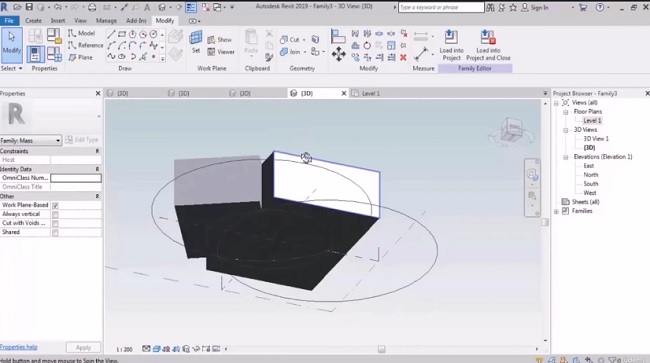650x363 pixels.
Task: Select the Modify arrow tool
Action: pyautogui.click(x=12, y=45)
